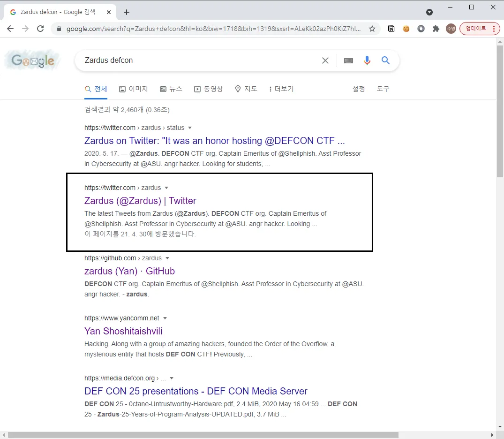Viewport: 504px width, 439px height.
Task: Click the scroll left arrow
Action: pyautogui.click(x=4, y=435)
